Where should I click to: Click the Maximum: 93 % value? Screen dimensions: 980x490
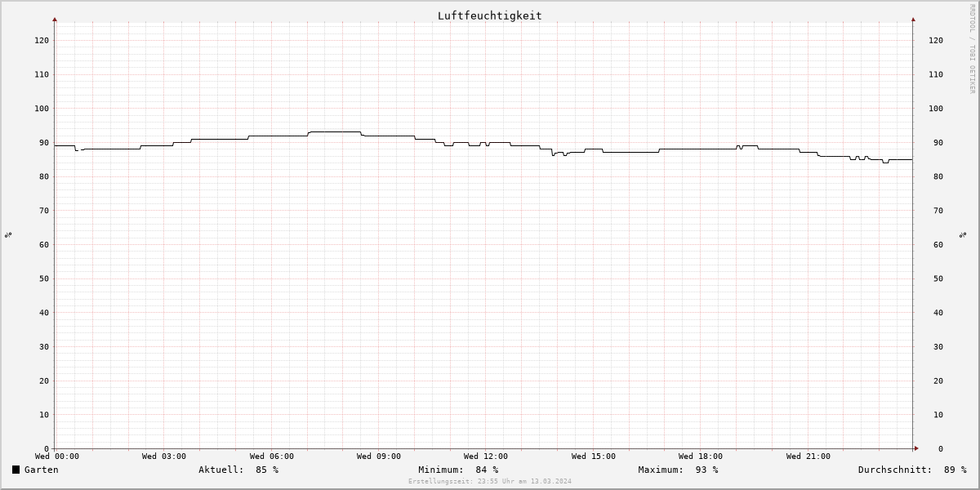(x=678, y=470)
